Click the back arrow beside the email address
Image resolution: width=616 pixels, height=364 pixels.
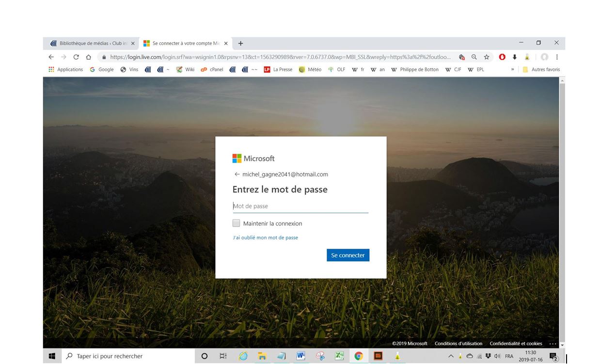coord(237,174)
